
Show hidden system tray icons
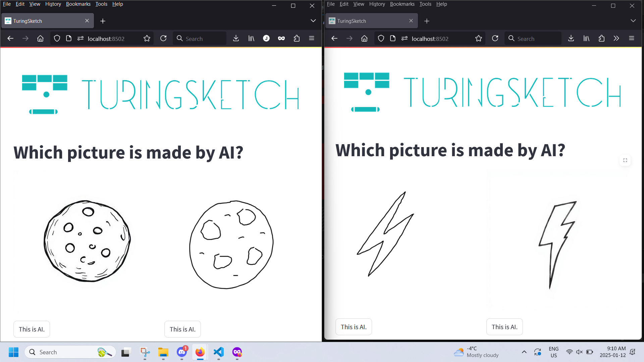(524, 352)
